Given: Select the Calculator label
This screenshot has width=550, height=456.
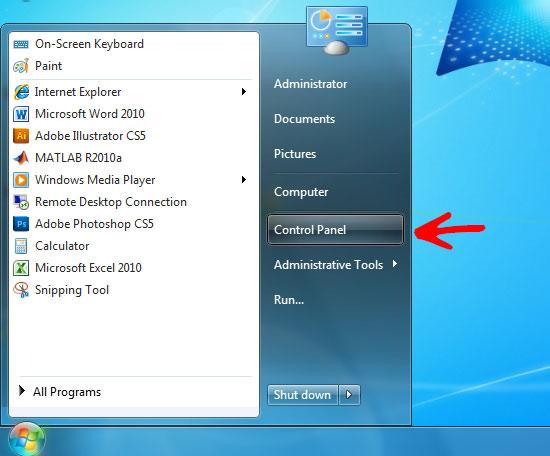Looking at the screenshot, I should coord(62,246).
